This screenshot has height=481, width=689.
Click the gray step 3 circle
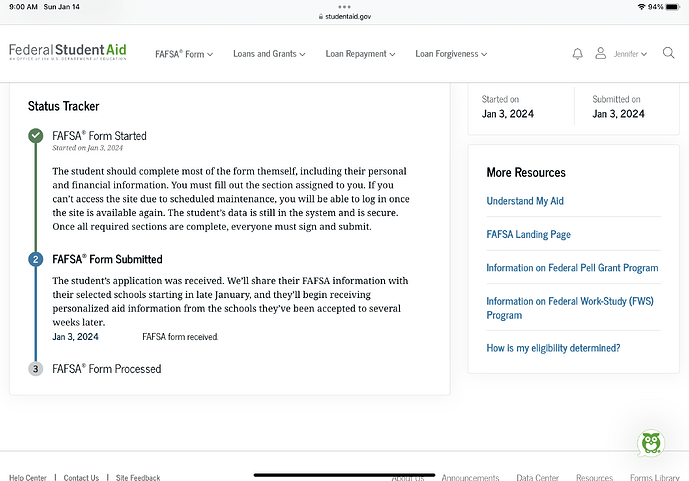(x=36, y=369)
